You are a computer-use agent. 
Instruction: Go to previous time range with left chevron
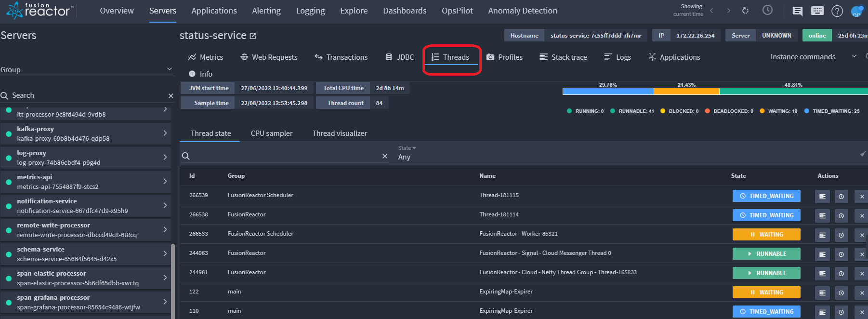point(711,11)
